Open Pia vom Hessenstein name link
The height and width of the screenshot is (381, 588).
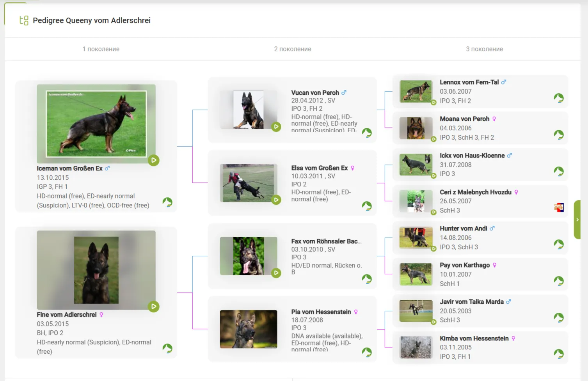321,312
